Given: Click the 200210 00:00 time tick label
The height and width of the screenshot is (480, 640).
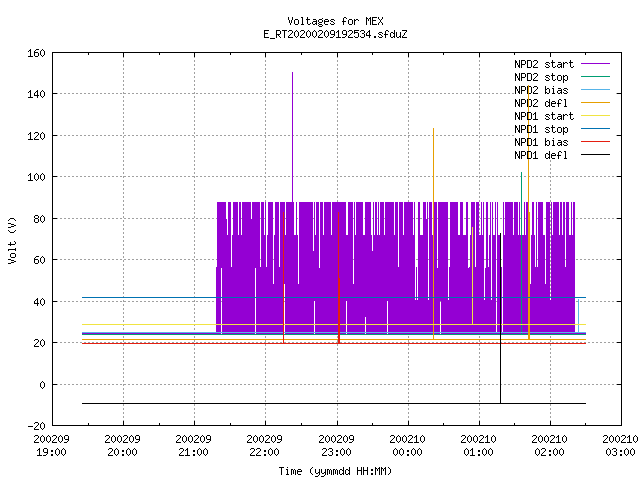Looking at the screenshot, I should click(x=407, y=446).
